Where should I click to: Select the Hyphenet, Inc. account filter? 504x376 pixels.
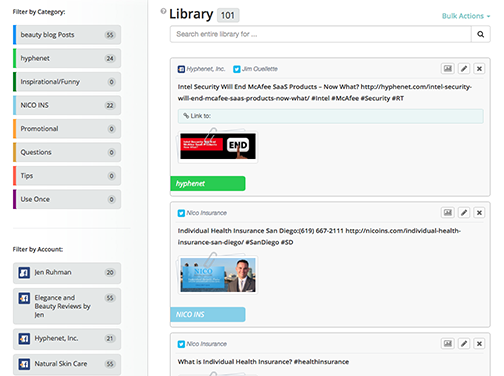[x=67, y=339]
